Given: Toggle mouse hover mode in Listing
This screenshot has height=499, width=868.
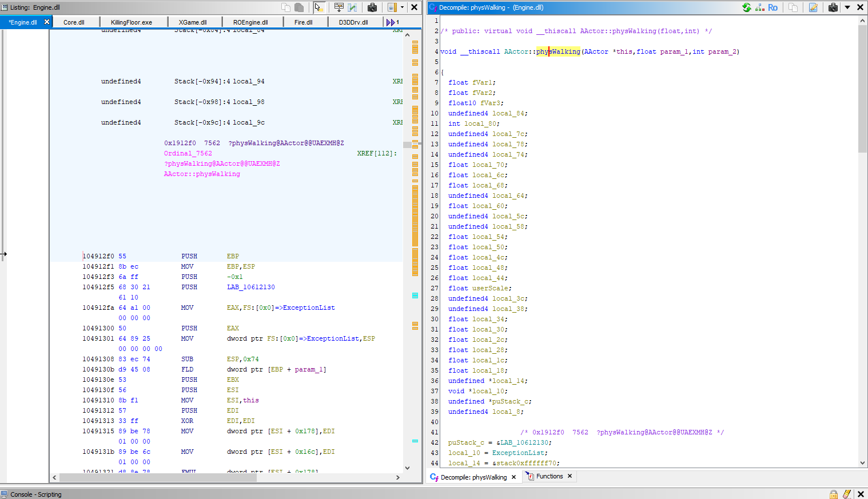Looking at the screenshot, I should pyautogui.click(x=319, y=7).
